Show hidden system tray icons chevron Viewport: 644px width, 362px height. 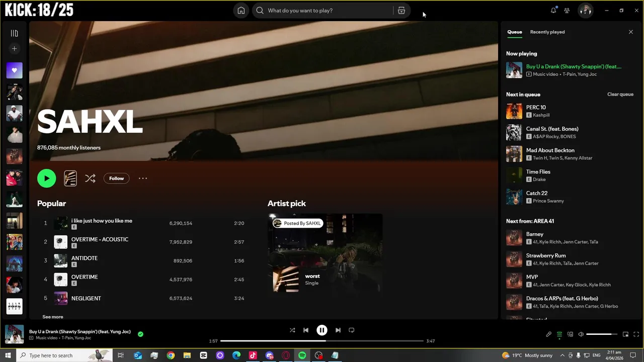[x=562, y=355]
